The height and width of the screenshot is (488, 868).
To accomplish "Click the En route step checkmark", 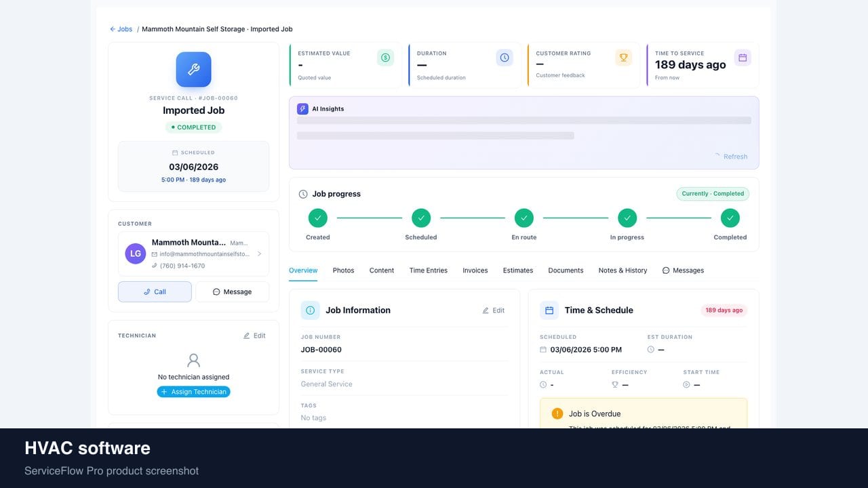I will 524,218.
